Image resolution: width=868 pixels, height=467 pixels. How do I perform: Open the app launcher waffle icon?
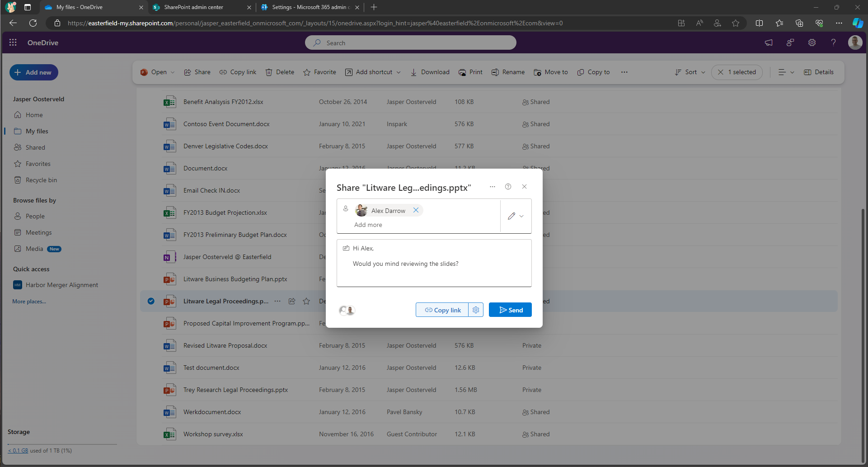pos(13,42)
